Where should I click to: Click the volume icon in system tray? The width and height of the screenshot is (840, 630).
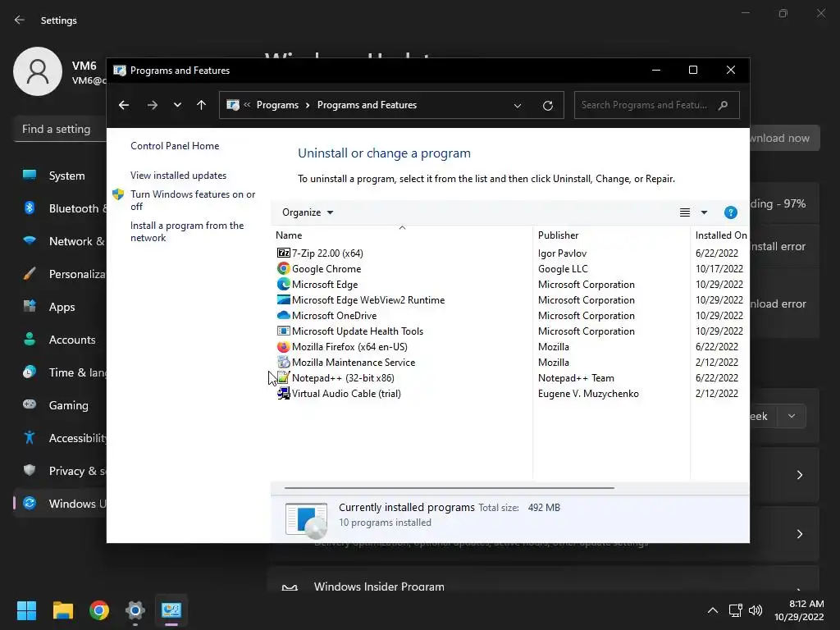[756, 610]
